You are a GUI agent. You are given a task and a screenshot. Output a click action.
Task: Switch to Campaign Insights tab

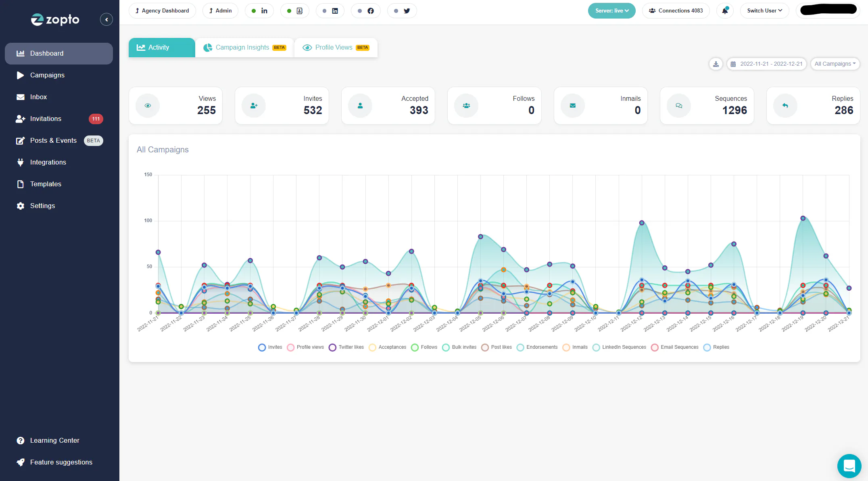point(245,48)
